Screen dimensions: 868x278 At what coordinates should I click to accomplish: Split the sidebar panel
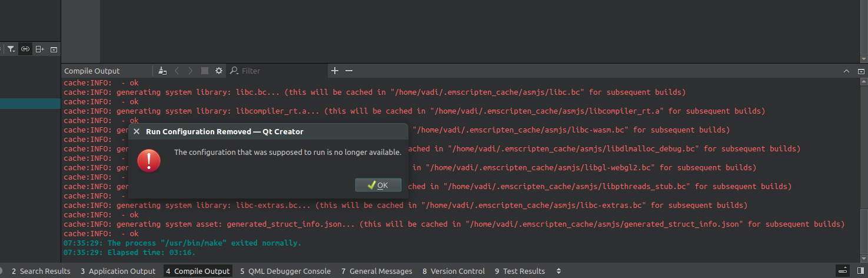pos(39,49)
